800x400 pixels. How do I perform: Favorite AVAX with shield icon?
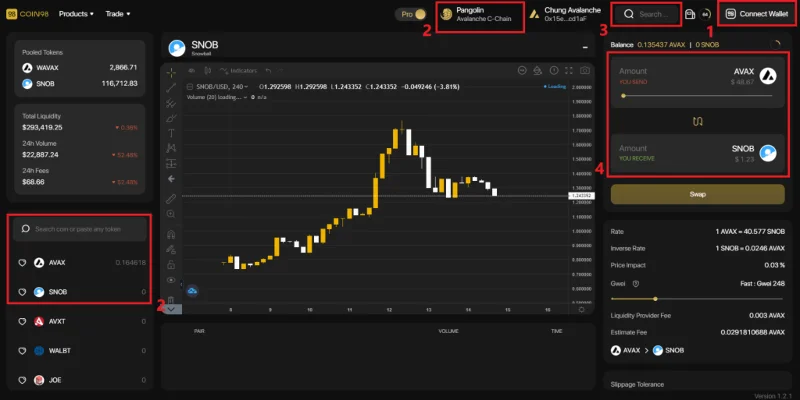[22, 263]
